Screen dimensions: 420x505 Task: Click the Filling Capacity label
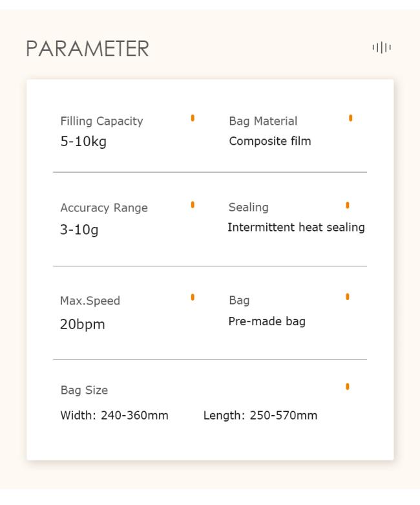pos(101,121)
